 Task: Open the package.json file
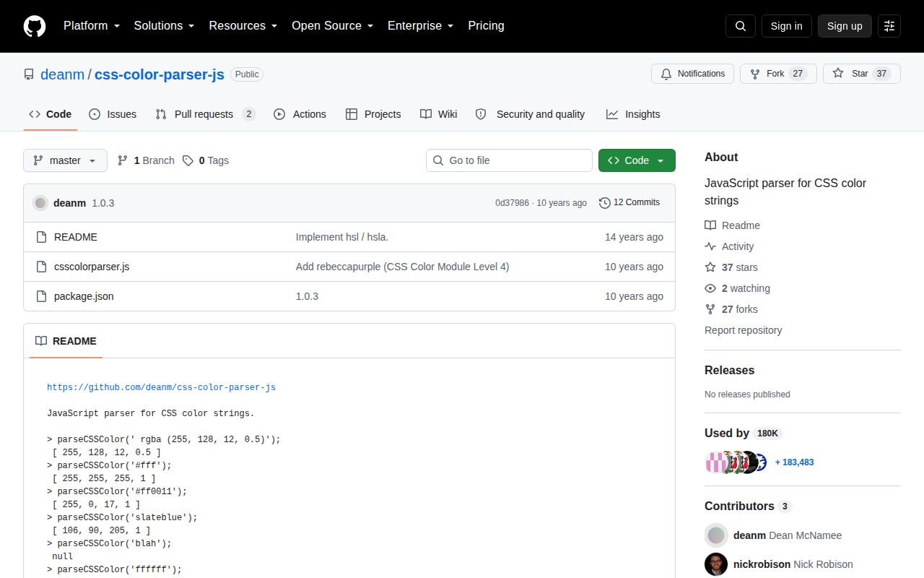(x=84, y=296)
